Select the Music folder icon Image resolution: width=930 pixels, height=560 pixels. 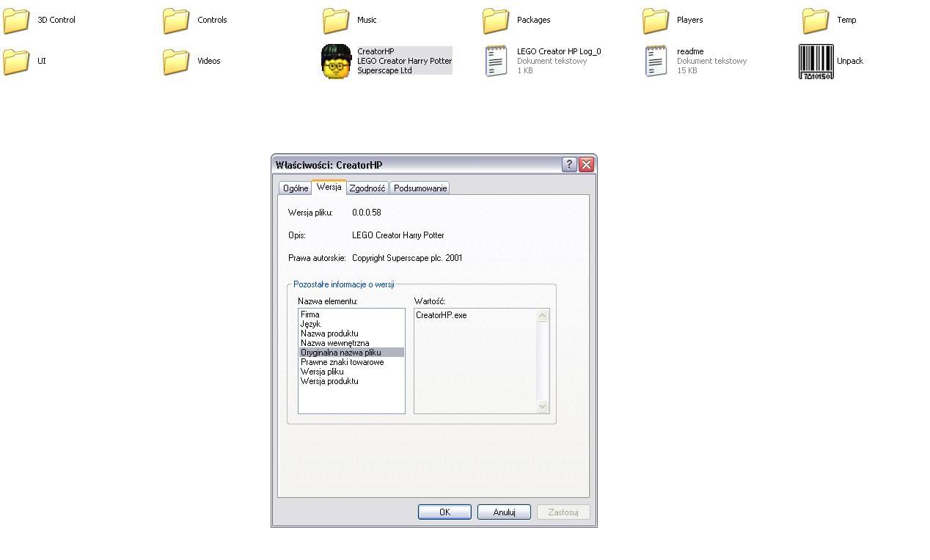point(336,21)
